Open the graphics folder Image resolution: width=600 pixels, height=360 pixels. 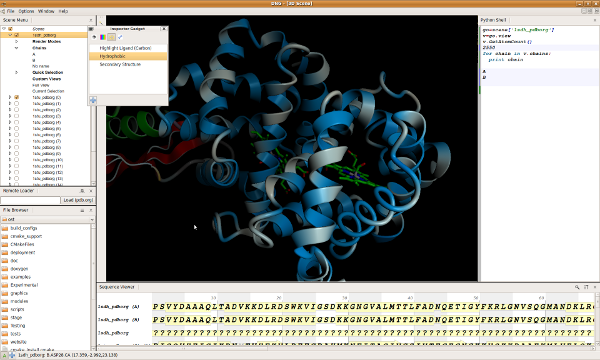[19, 293]
